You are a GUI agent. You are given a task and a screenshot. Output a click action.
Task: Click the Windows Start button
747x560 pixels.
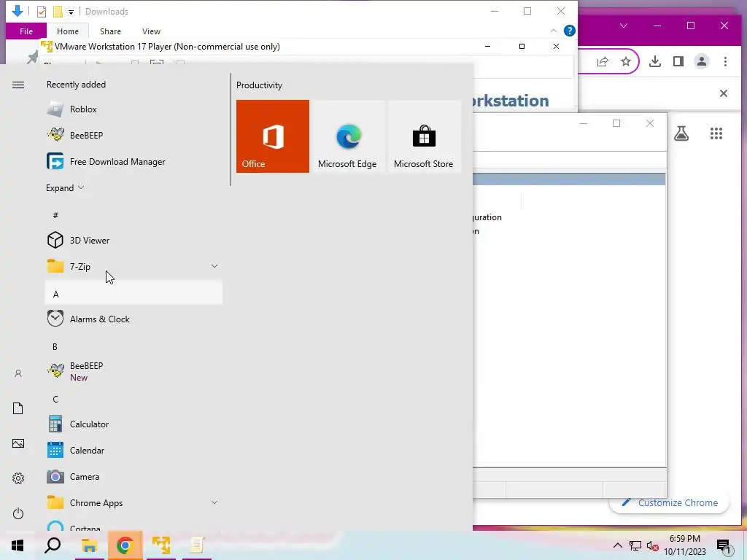click(18, 545)
